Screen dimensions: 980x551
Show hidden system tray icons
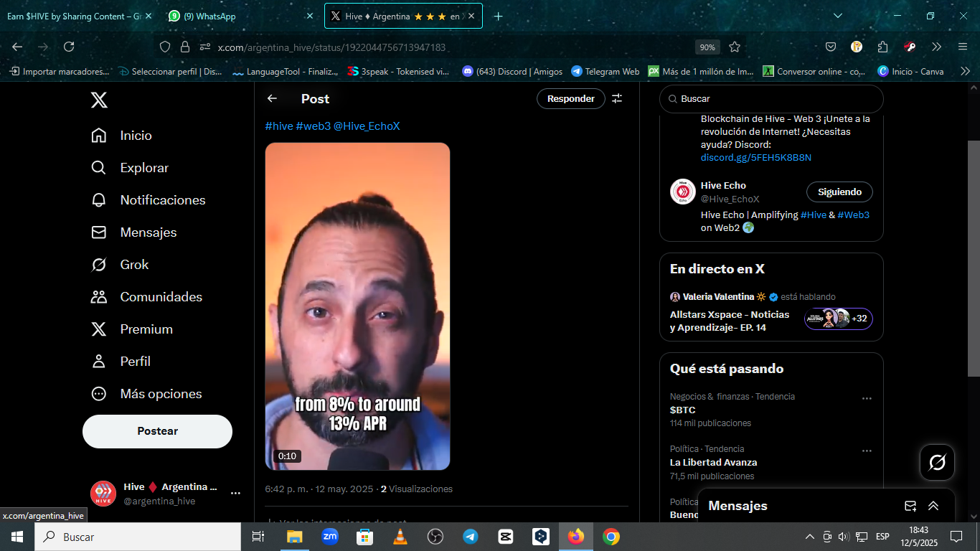[810, 537]
